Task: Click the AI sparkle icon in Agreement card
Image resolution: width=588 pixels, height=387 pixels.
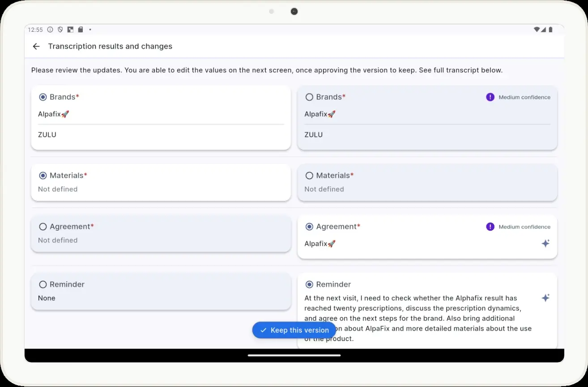Action: pos(545,244)
